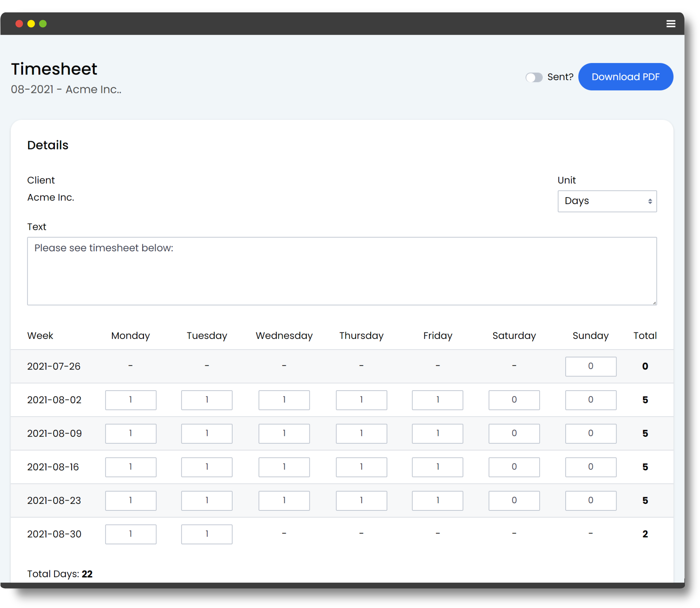This screenshot has height=608, width=700.
Task: Edit Monday field for week 2021-08-02
Action: click(131, 400)
